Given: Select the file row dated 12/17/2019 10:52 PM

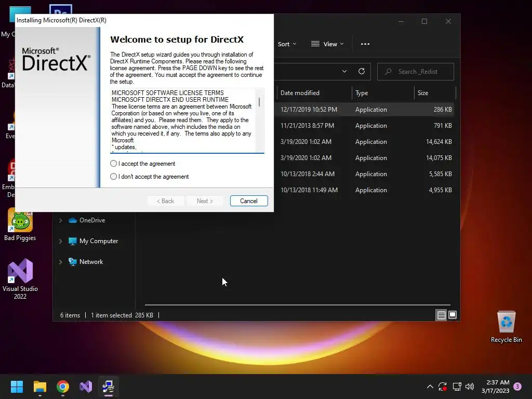Looking at the screenshot, I should [x=365, y=110].
